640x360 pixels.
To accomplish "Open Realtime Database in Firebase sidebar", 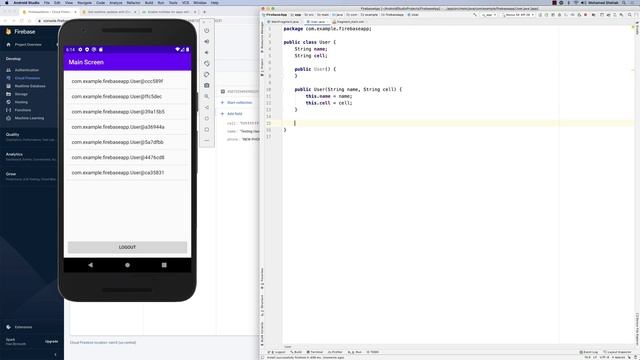I will 30,86.
